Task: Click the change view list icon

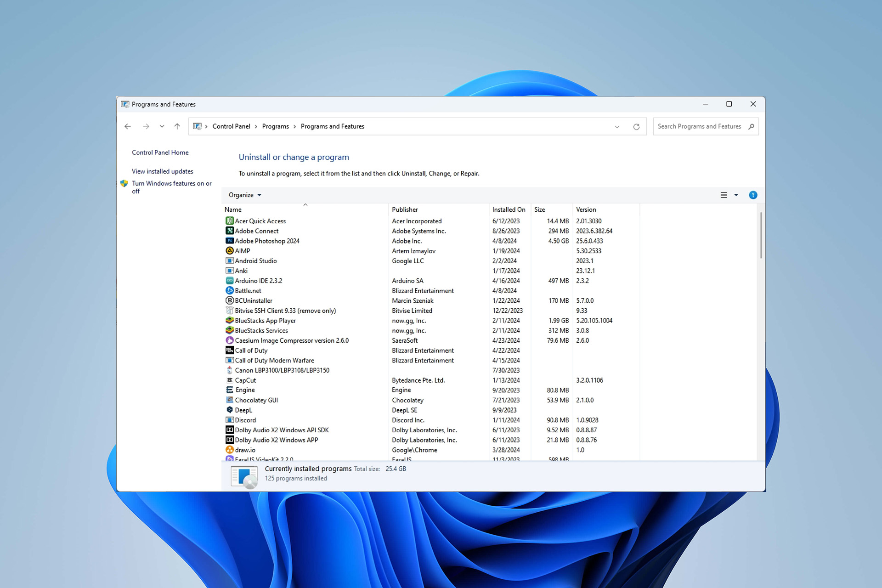Action: point(724,195)
